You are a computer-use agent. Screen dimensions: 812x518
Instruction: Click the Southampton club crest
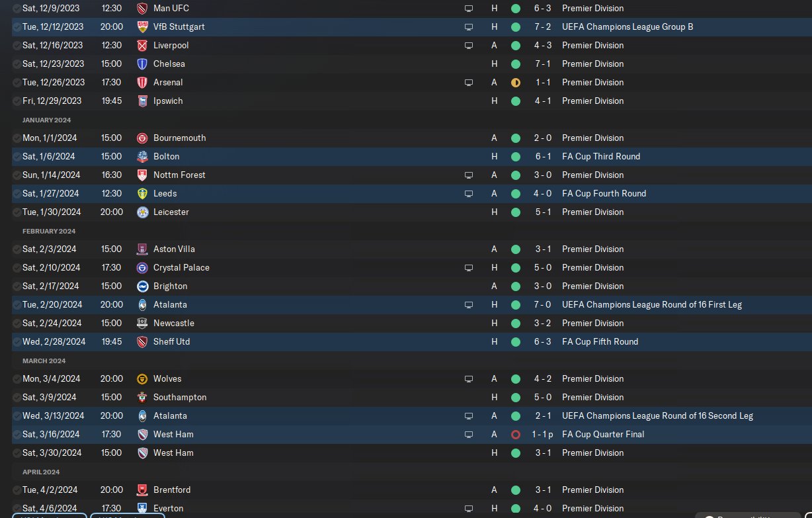(x=142, y=398)
